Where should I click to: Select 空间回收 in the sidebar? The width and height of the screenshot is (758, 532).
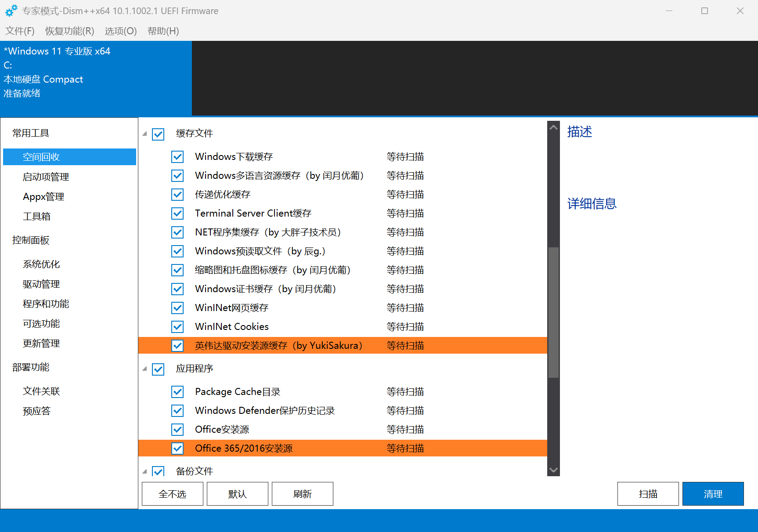pyautogui.click(x=69, y=157)
